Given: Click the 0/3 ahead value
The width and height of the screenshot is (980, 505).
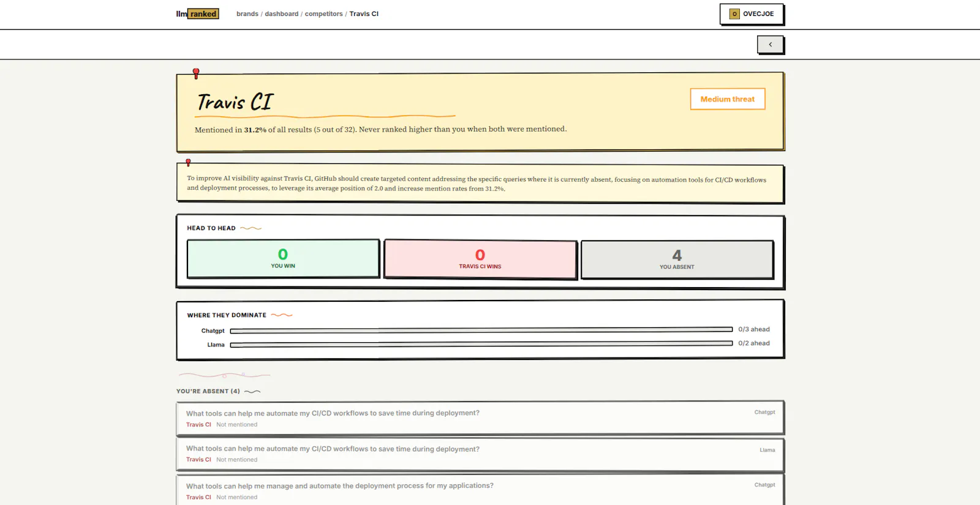Looking at the screenshot, I should 754,329.
